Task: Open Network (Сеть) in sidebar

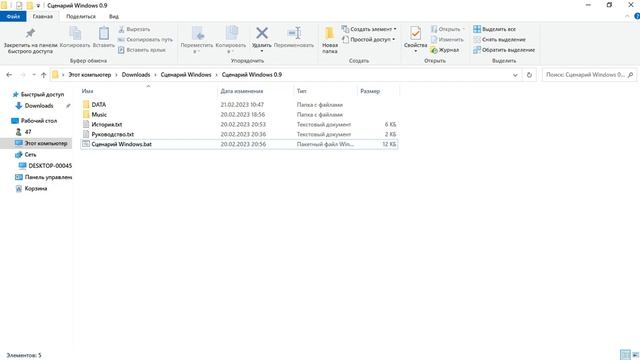Action: tap(26, 155)
